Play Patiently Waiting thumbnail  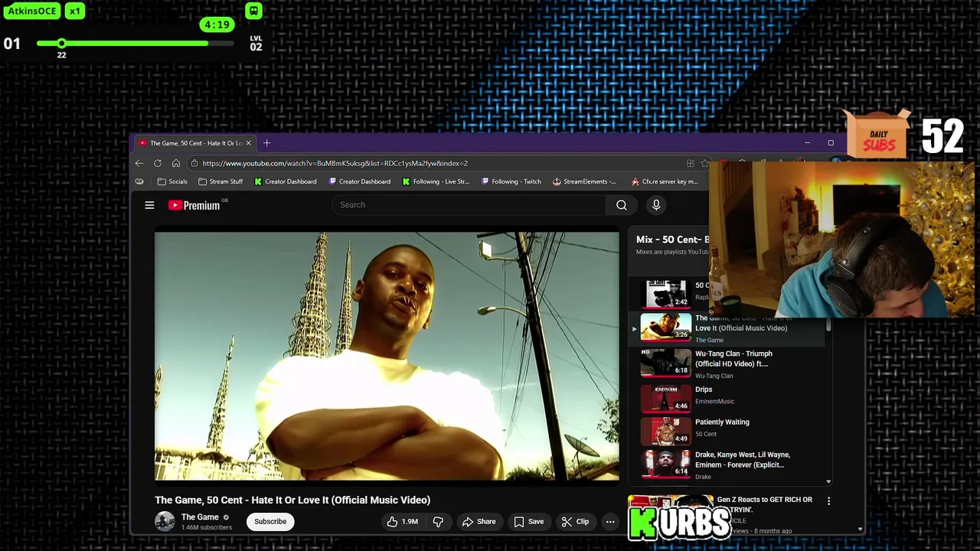(665, 431)
